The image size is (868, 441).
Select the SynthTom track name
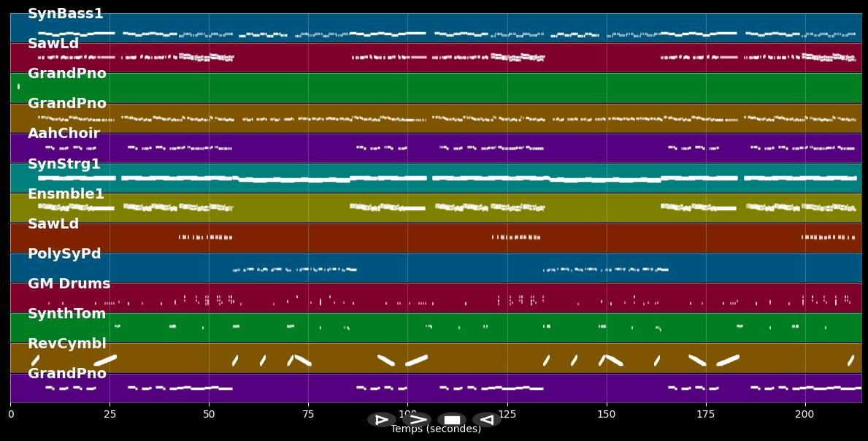coord(66,314)
